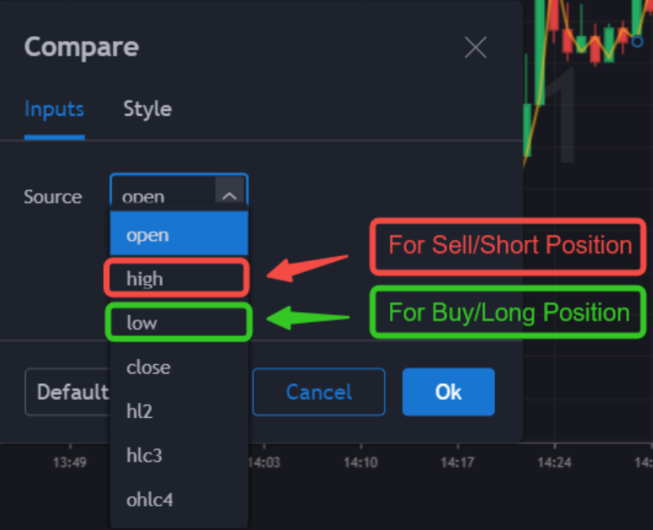The width and height of the screenshot is (653, 530).
Task: Confirm with the Ok button
Action: click(x=448, y=392)
